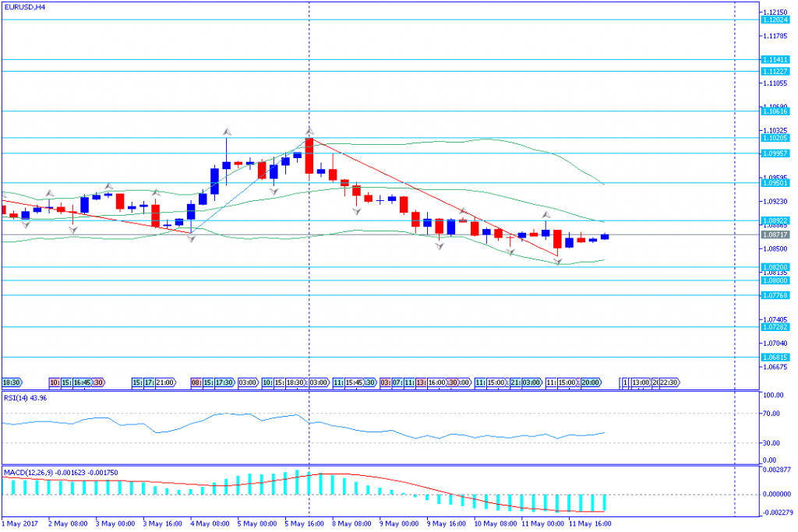
Task: Select the 21:00 event marker
Action: 164,382
